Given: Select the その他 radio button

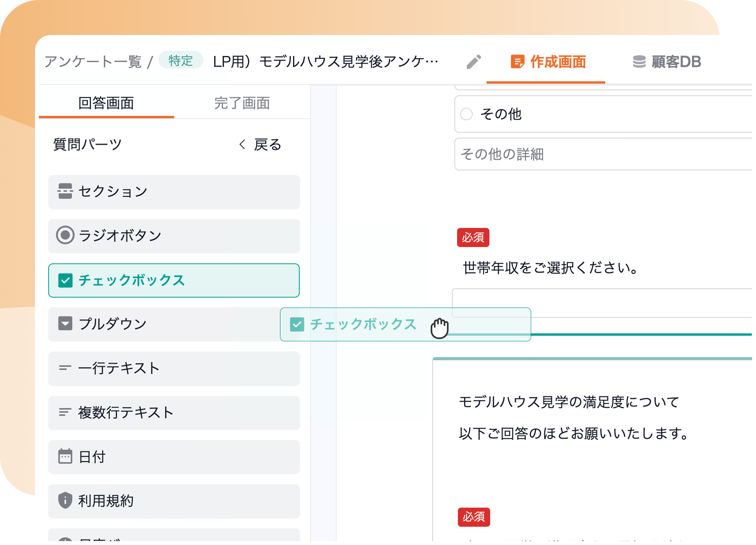Looking at the screenshot, I should point(466,114).
